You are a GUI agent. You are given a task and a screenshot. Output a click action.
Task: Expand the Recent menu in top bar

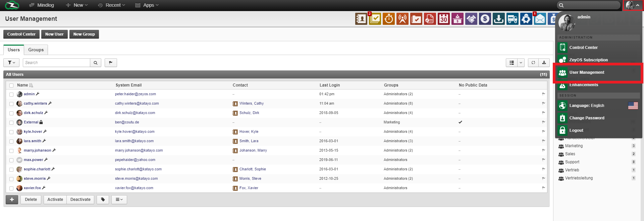(x=111, y=5)
